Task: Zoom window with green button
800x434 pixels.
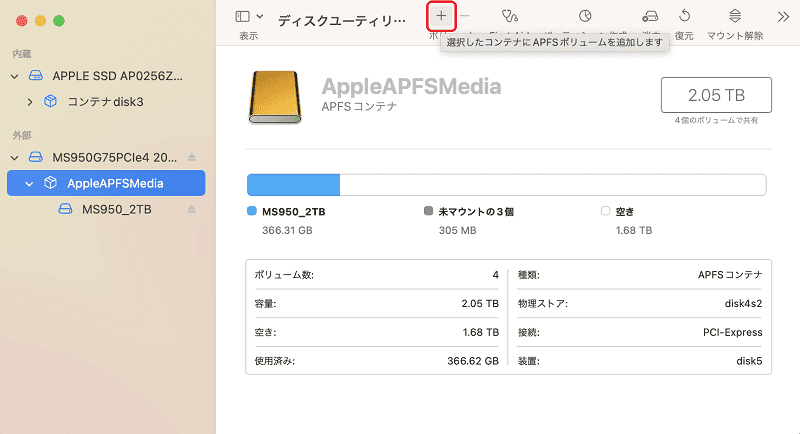Action: pos(59,21)
